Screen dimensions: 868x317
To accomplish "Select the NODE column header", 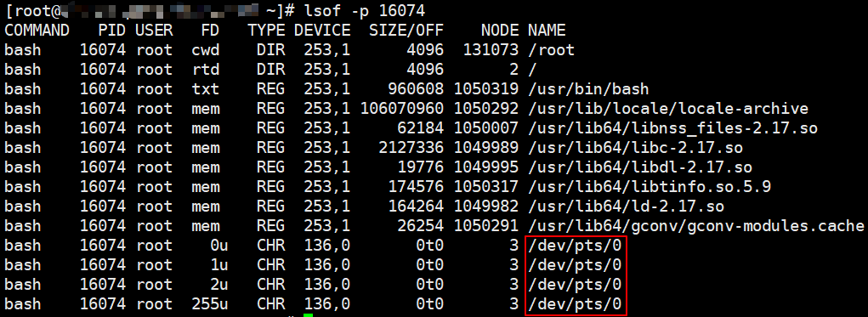I will click(x=501, y=30).
